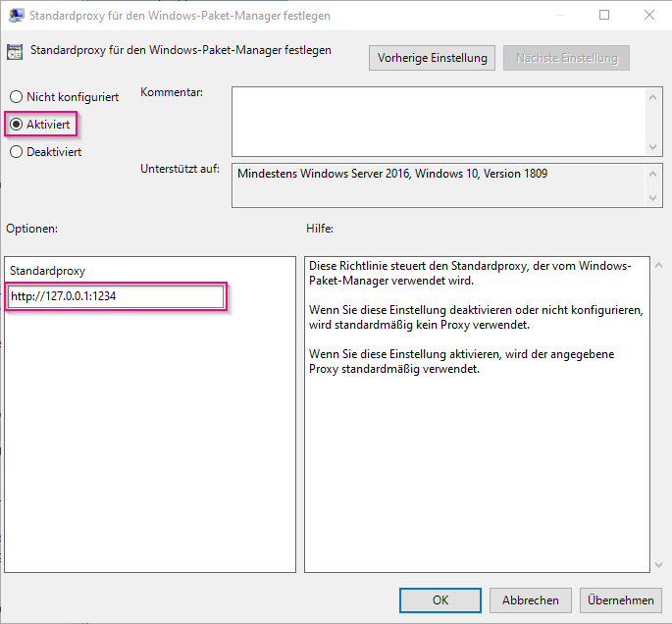Click Kommentar box scroll down arrow
672x624 pixels.
(652, 147)
